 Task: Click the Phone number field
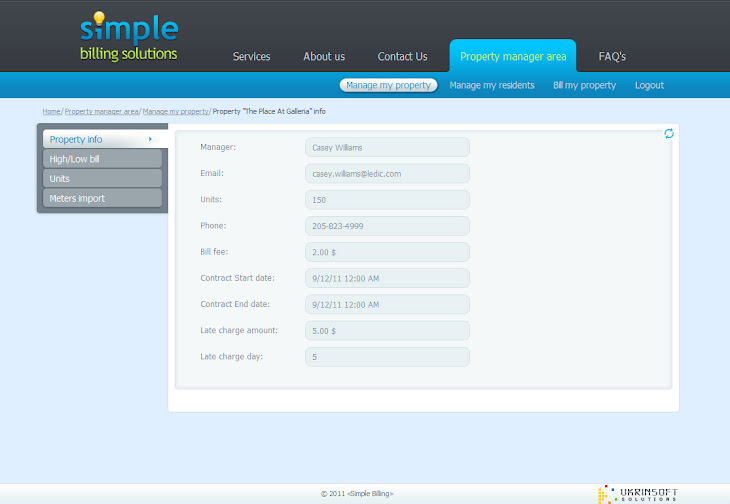point(387,226)
